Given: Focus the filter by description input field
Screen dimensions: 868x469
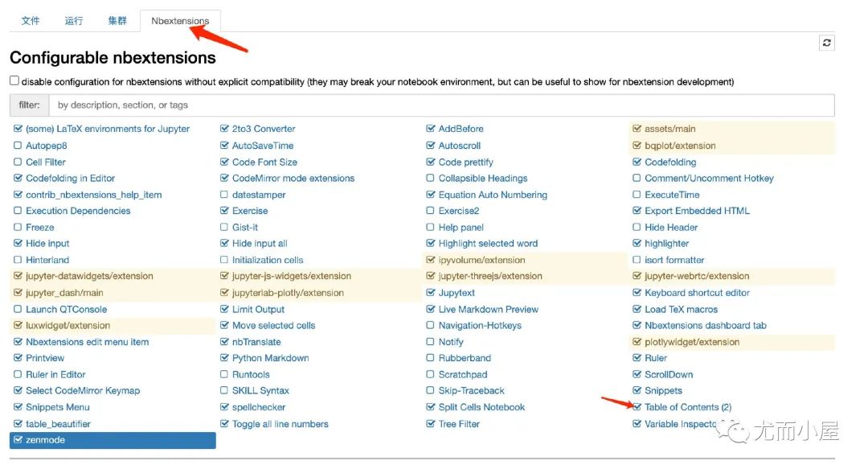Looking at the screenshot, I should [x=441, y=105].
